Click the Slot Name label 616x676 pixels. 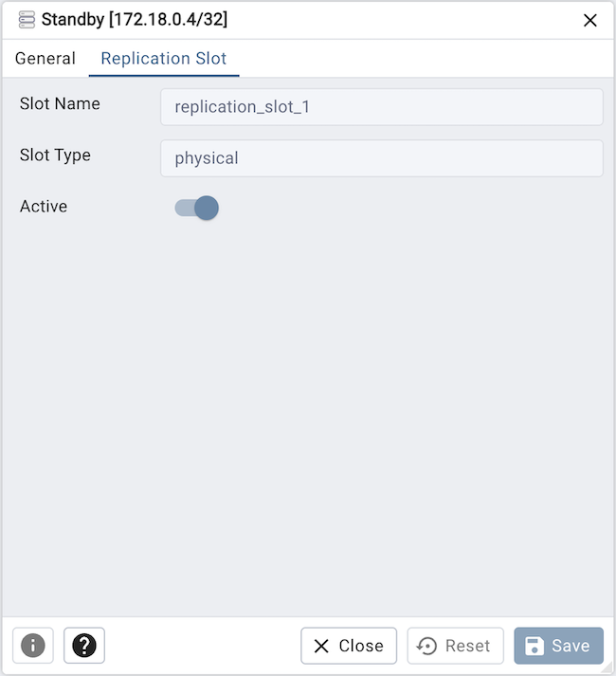coord(60,103)
